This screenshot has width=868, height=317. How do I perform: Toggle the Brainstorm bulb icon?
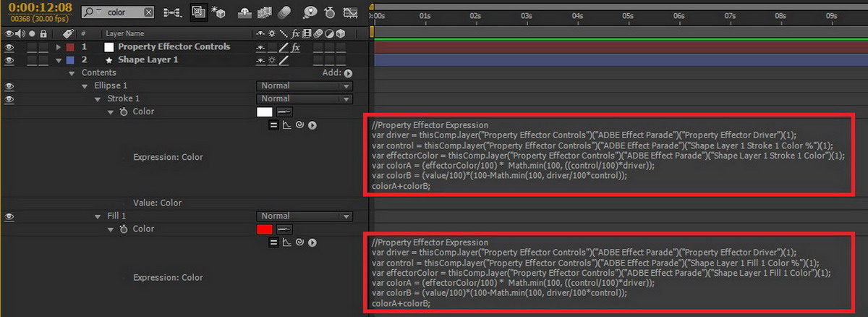(310, 12)
